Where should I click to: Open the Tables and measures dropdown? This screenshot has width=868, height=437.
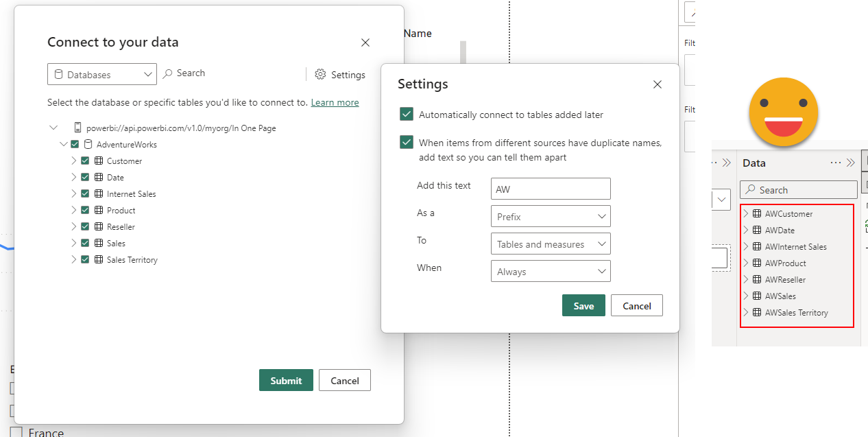[551, 244]
